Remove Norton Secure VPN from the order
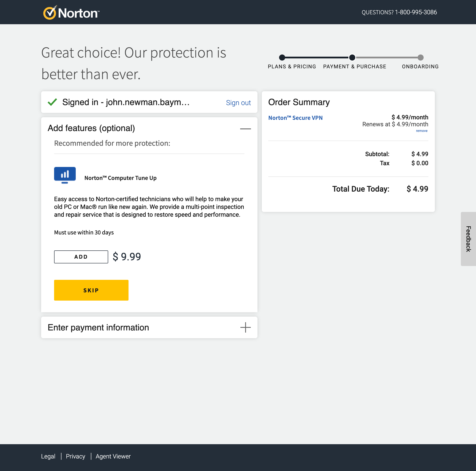The height and width of the screenshot is (471, 476). (x=422, y=131)
